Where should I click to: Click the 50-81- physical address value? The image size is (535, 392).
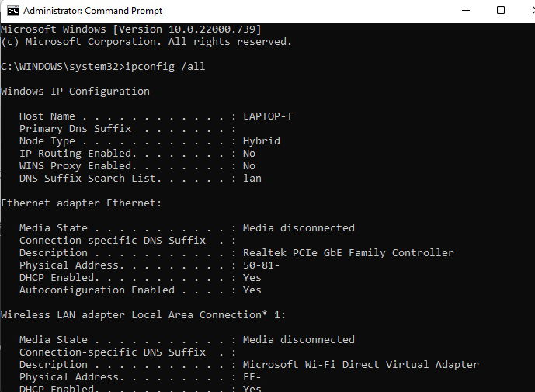tap(262, 265)
